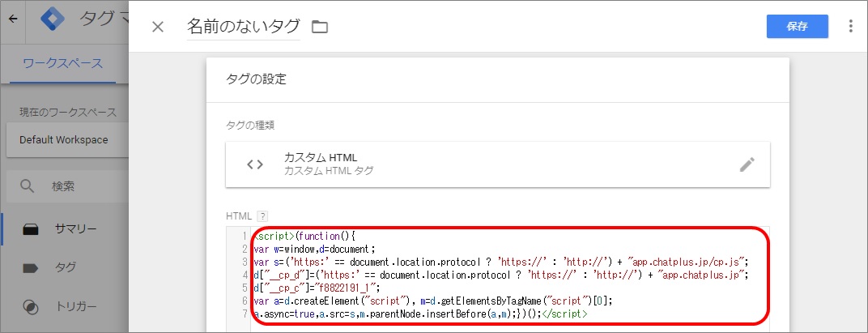Save the tag with the 保存 button
The height and width of the screenshot is (333, 868).
[797, 27]
